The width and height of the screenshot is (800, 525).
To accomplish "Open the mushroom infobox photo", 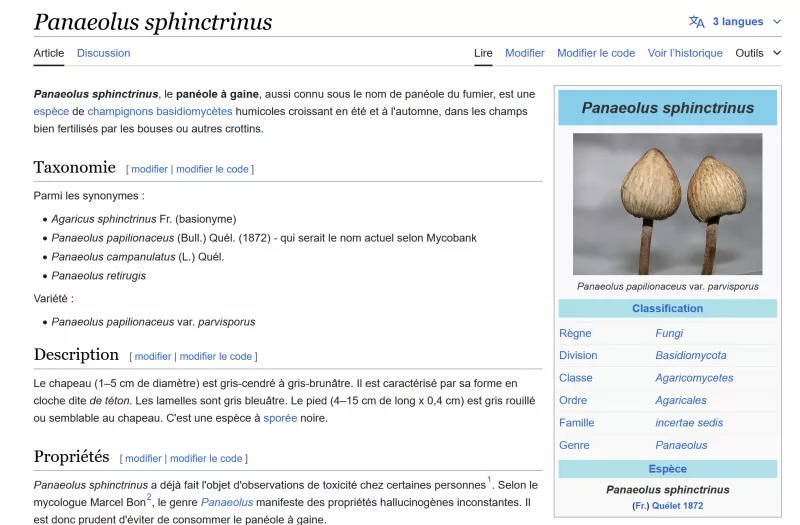I will 667,203.
